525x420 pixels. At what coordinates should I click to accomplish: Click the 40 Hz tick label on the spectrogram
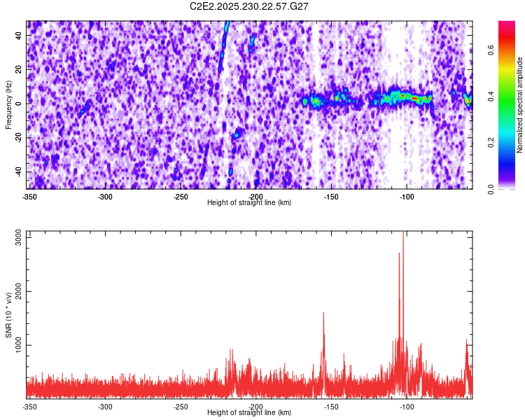[x=18, y=36]
